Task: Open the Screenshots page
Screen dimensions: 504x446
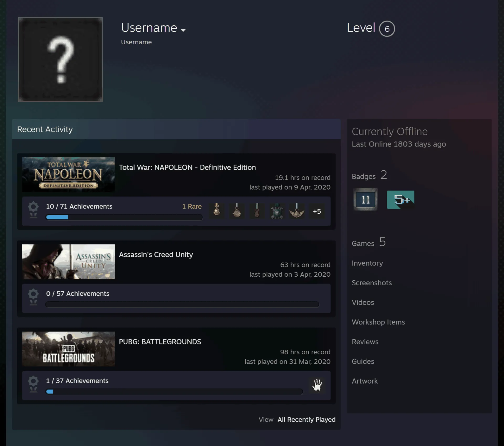Action: [372, 283]
